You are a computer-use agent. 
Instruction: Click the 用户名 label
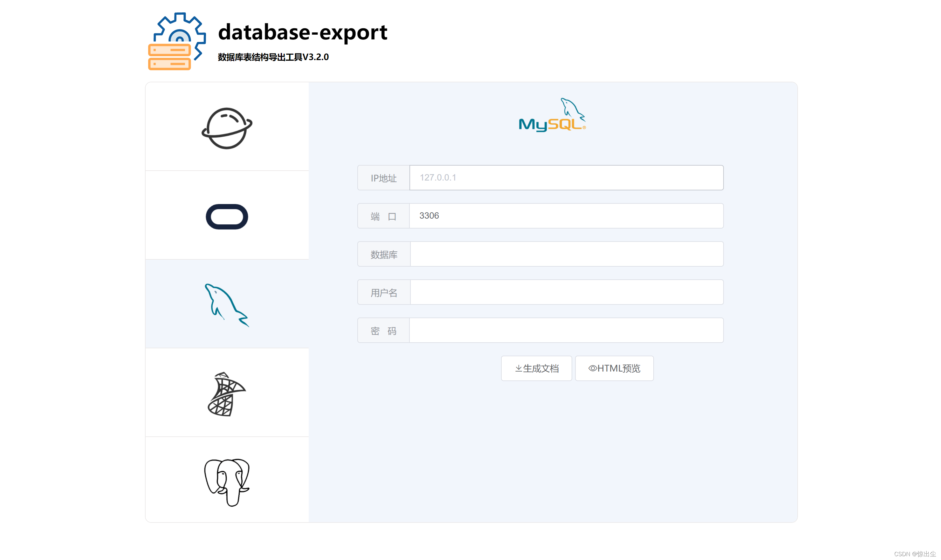(x=384, y=292)
